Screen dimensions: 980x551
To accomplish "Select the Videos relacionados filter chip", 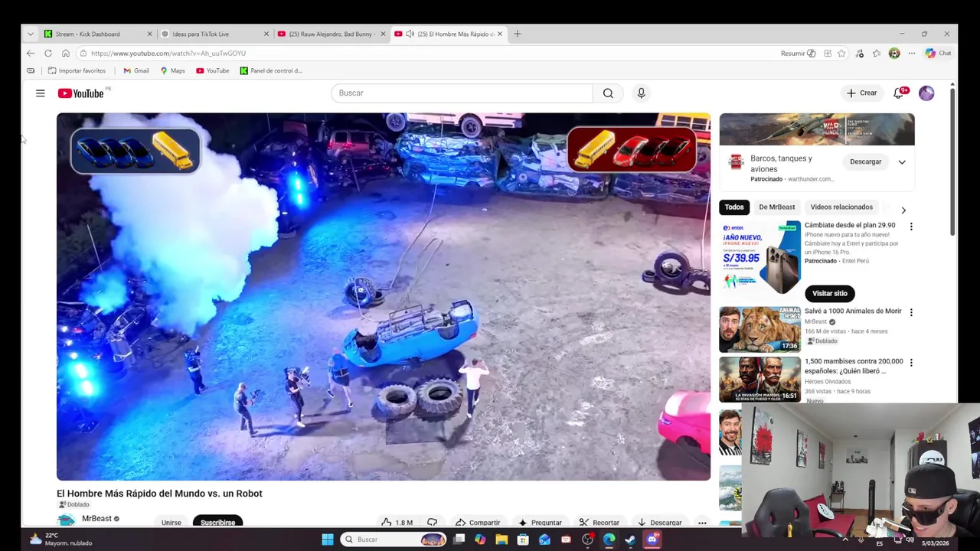I will coord(841,207).
